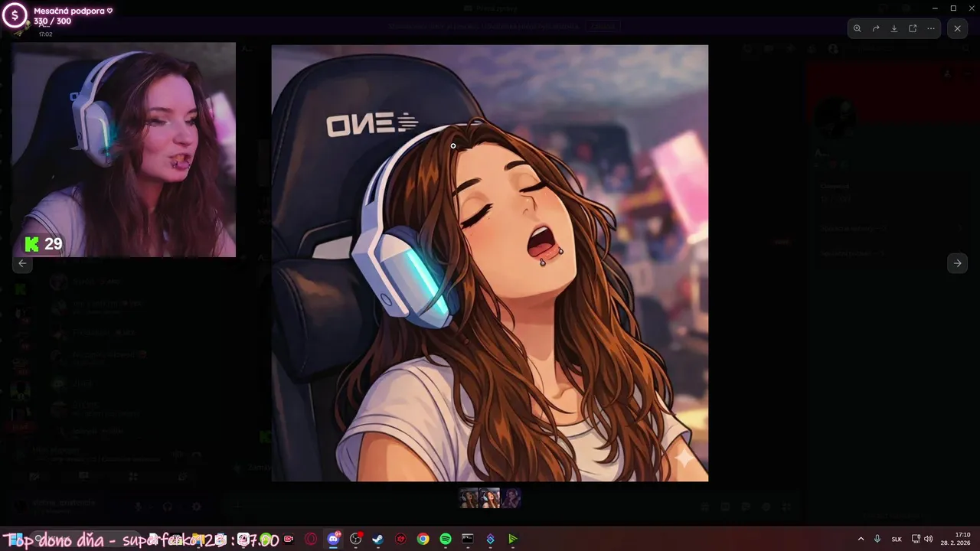Viewport: 980px width, 551px height.
Task: Open the round gray app with red badge
Action: click(355, 539)
